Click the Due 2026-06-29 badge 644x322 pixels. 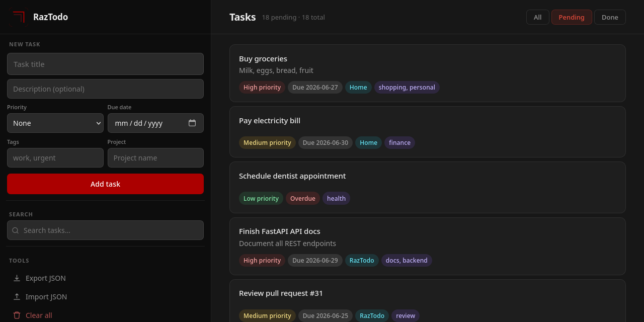point(315,260)
